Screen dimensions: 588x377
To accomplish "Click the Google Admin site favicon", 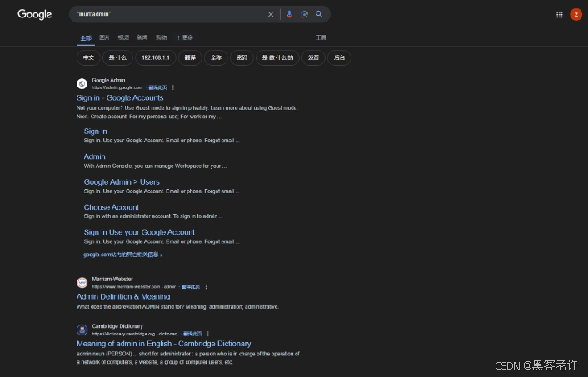I will tap(82, 83).
